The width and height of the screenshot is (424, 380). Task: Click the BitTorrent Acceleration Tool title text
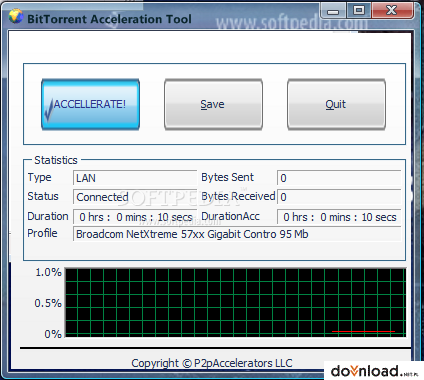click(x=109, y=19)
